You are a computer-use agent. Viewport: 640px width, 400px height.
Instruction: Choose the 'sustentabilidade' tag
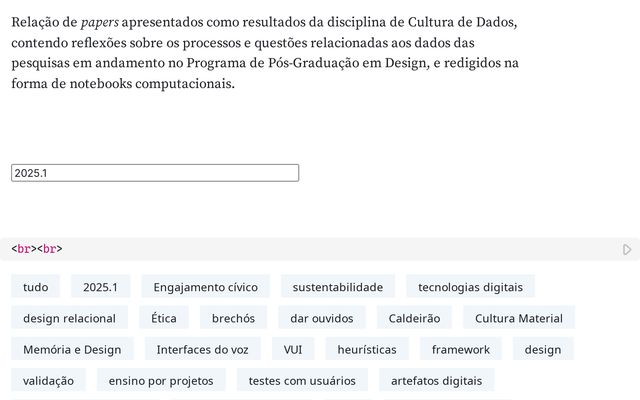(338, 287)
